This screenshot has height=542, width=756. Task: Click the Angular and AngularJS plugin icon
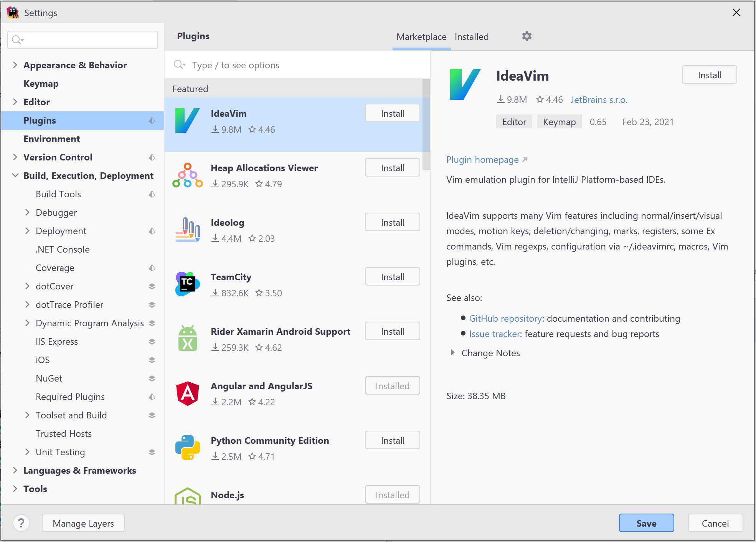click(187, 393)
